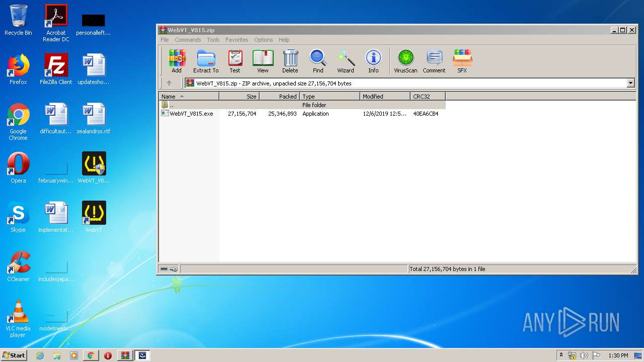
Task: Select the VLC media player desktop icon
Action: (18, 319)
